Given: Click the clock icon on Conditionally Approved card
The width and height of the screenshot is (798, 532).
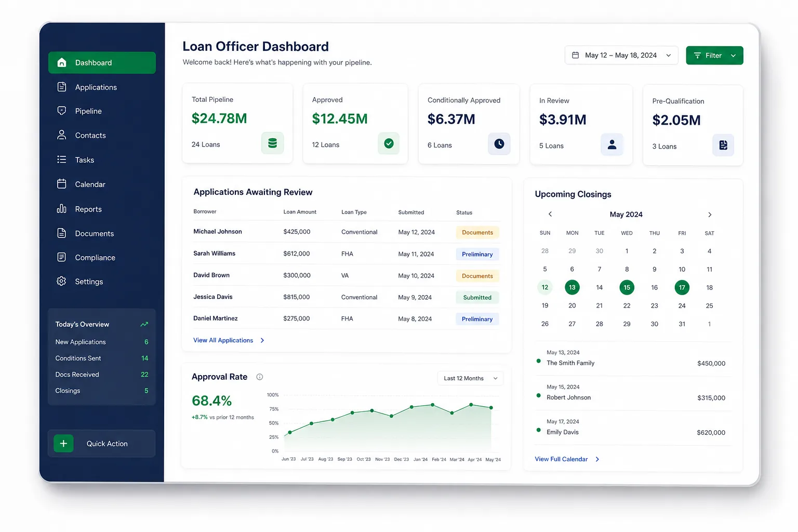Looking at the screenshot, I should click(499, 144).
